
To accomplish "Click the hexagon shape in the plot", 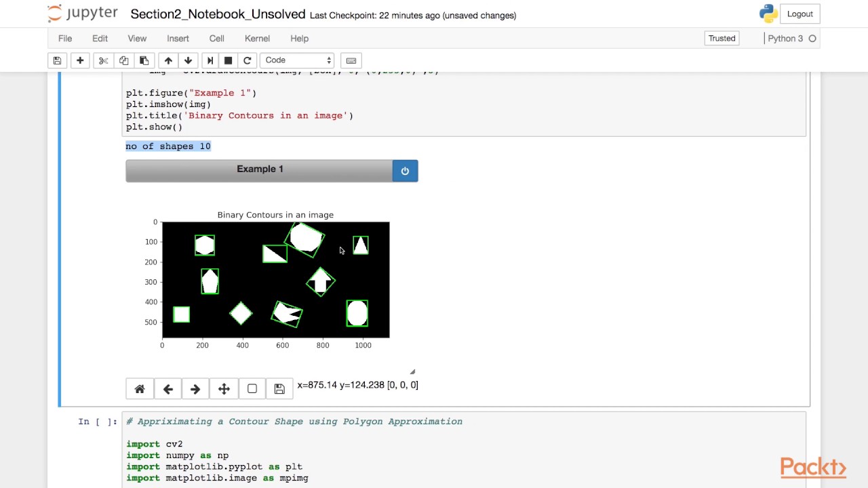I will (x=205, y=245).
